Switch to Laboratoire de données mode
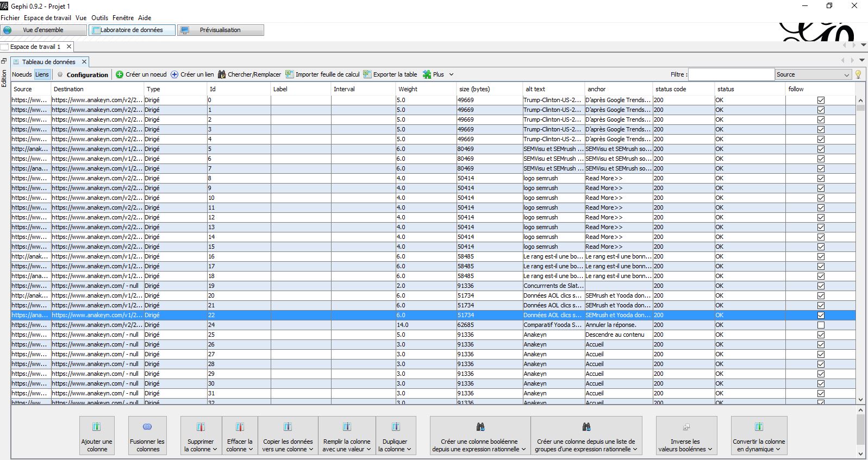The image size is (868, 460). (x=132, y=30)
